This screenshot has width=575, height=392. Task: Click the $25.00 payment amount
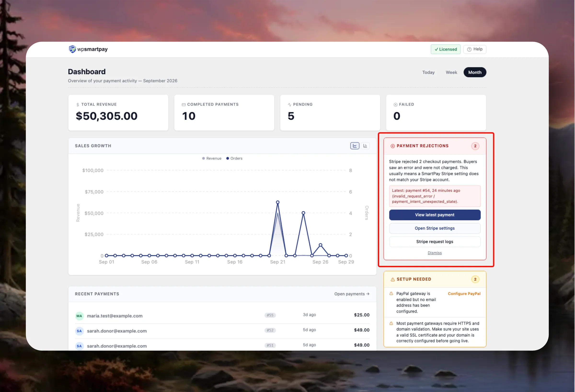[362, 315]
